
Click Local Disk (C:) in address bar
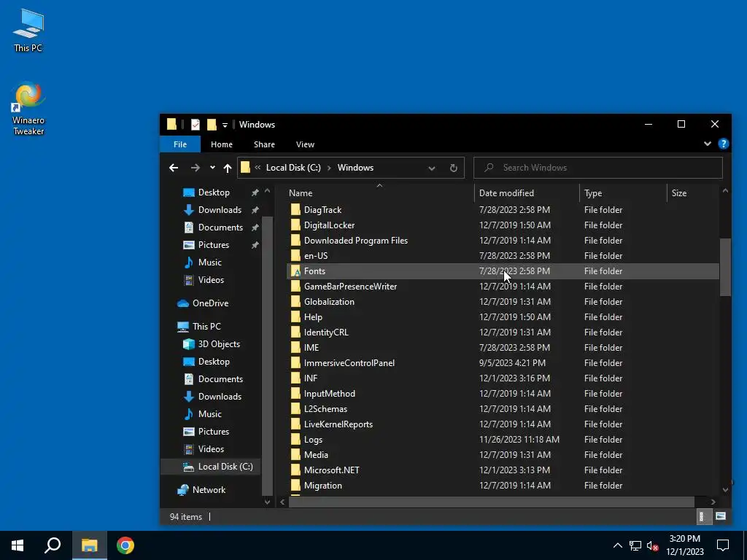pyautogui.click(x=293, y=168)
